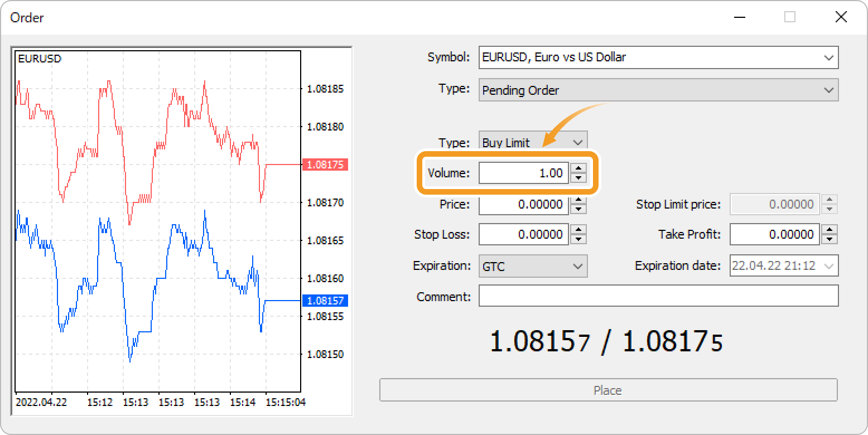Decrease Volume with the down arrow

(x=579, y=178)
